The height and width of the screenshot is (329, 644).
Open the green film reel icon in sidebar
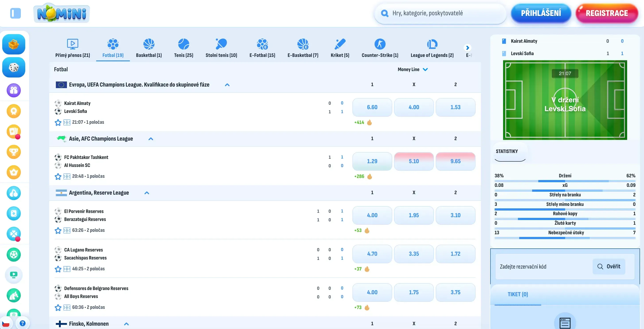coord(14,255)
